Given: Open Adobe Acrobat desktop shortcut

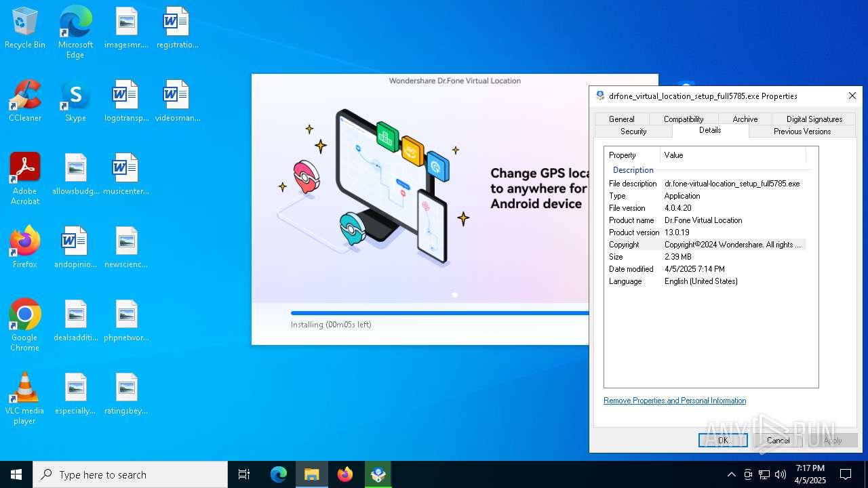Looking at the screenshot, I should 25,179.
